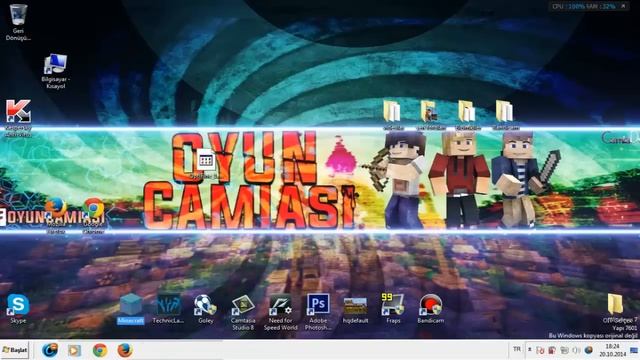This screenshot has height=360, width=640.
Task: Click the network tray icon
Action: coord(564,350)
